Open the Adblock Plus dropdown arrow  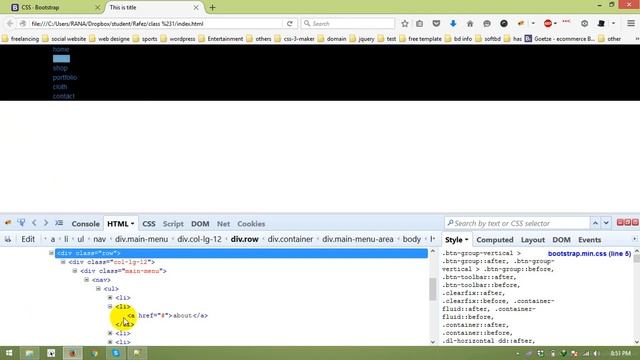pos(556,24)
